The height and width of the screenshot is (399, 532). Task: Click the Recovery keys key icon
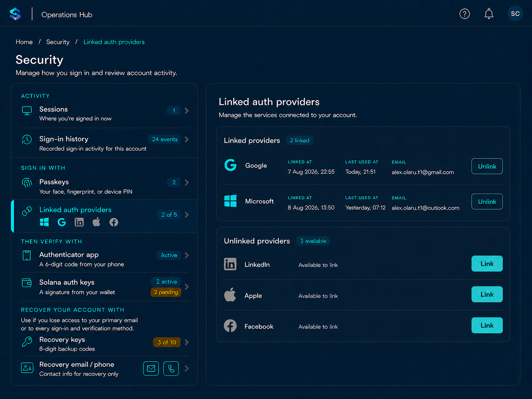[27, 341]
